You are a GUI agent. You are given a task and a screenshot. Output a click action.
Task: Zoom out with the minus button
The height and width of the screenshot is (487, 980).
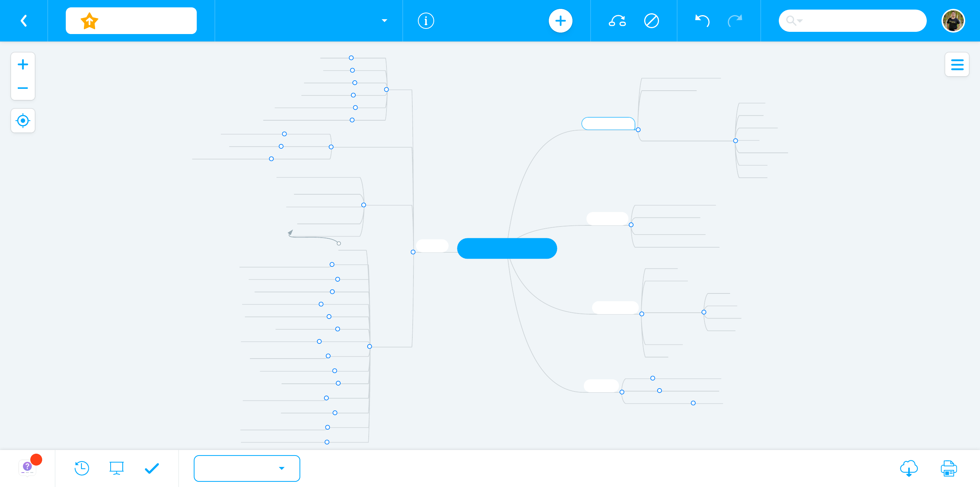pyautogui.click(x=23, y=88)
